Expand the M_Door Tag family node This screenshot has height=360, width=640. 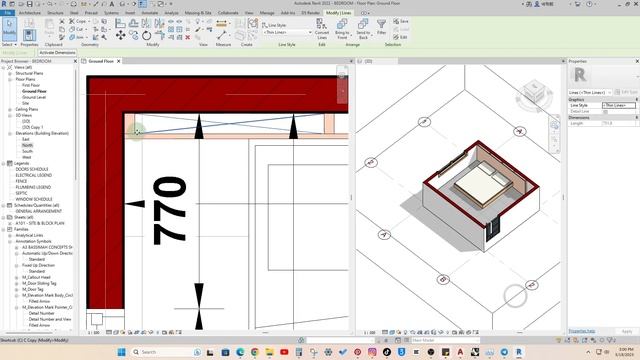pos(17,289)
